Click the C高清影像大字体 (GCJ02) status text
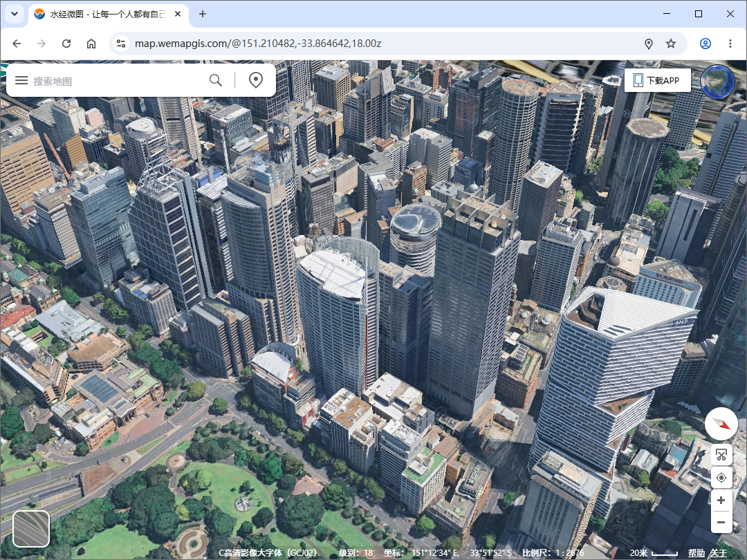 [267, 553]
